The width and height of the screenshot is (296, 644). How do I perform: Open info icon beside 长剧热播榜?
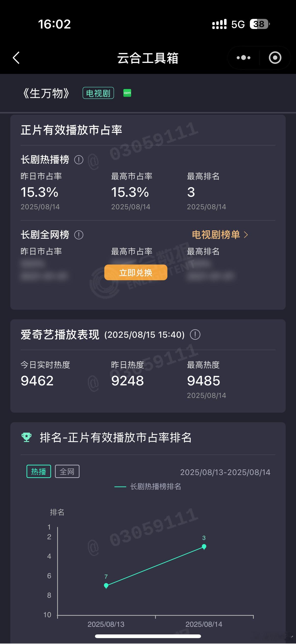click(x=79, y=159)
